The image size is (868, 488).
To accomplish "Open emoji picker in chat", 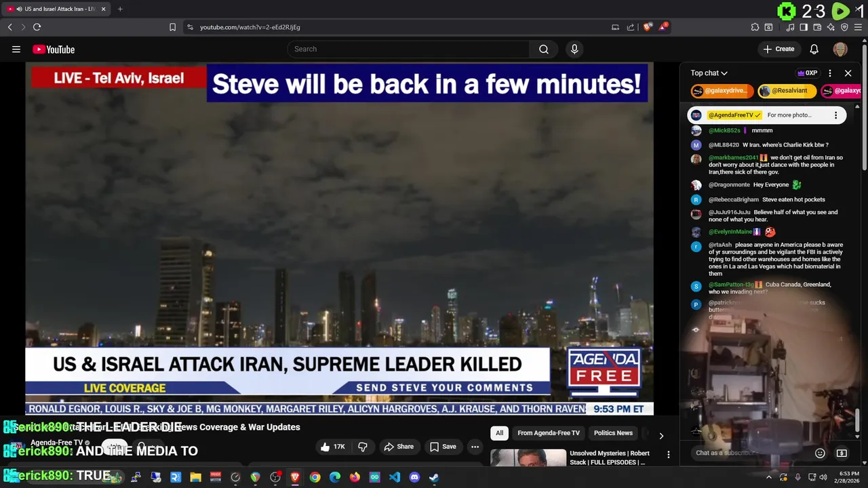I will click(820, 453).
